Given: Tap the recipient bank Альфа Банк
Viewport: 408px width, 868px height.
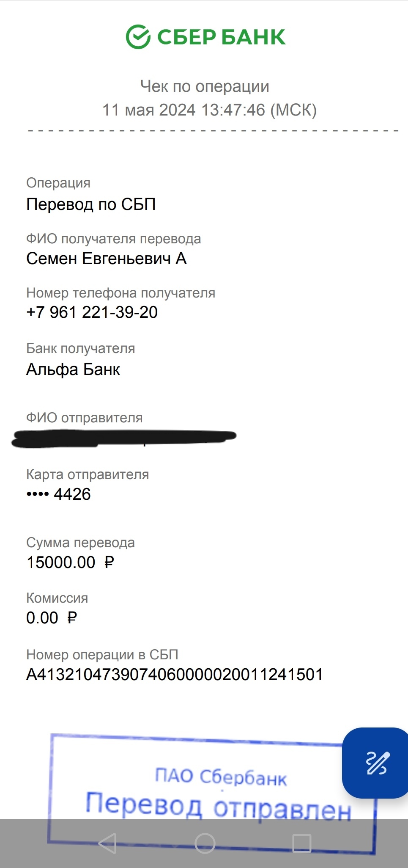Looking at the screenshot, I should [73, 369].
